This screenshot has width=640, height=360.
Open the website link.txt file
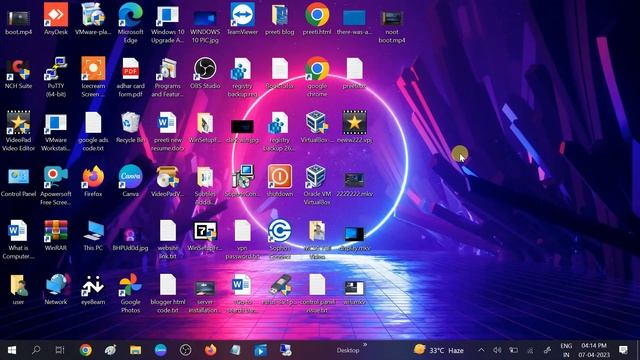click(168, 239)
